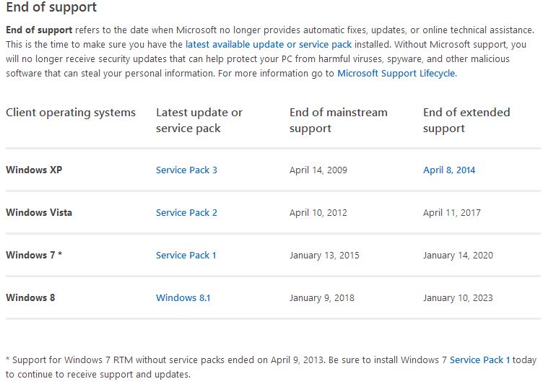The width and height of the screenshot is (548, 392).
Task: Follow the Microsoft Support Lifecycle link
Action: point(396,73)
